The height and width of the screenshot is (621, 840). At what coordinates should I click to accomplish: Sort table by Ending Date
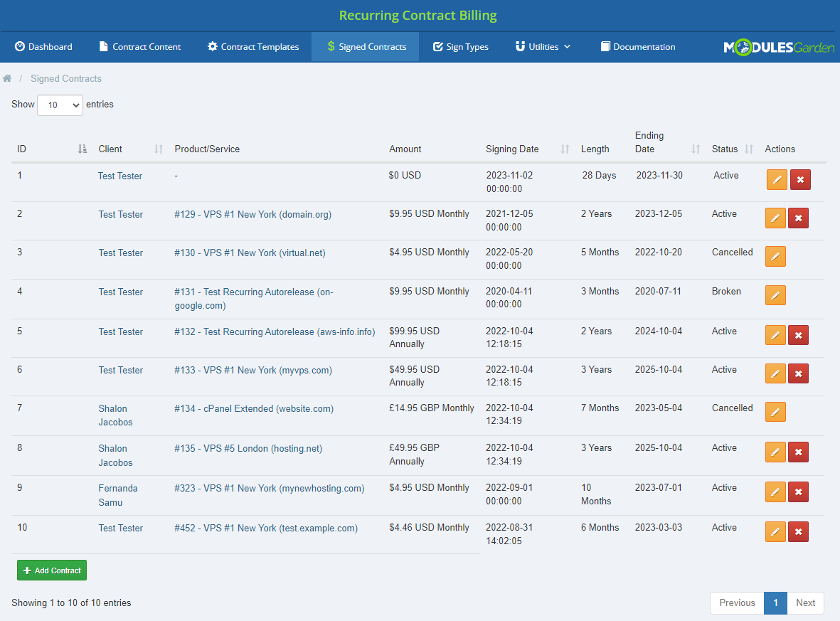tap(696, 149)
